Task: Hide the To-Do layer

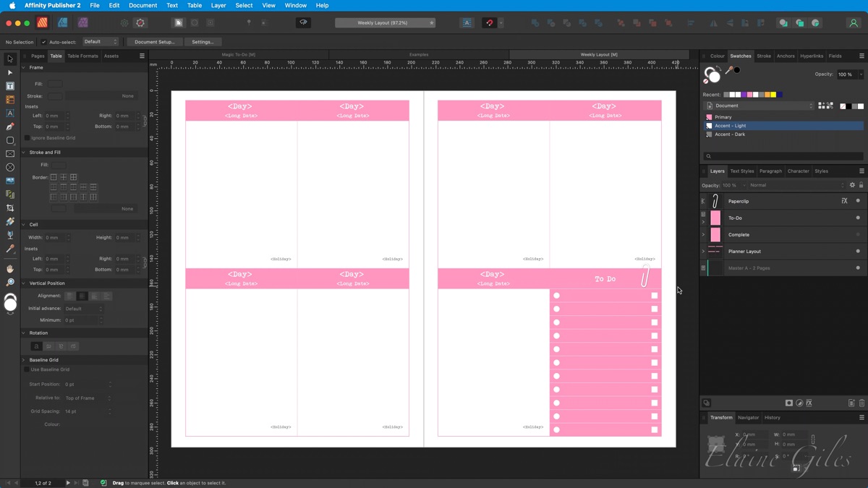Action: (858, 218)
